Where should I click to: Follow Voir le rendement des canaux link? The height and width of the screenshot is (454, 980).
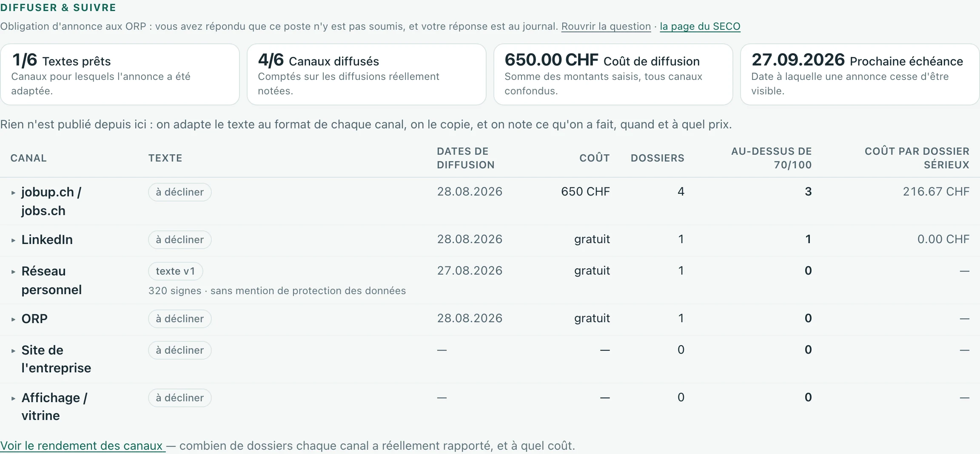pyautogui.click(x=83, y=445)
